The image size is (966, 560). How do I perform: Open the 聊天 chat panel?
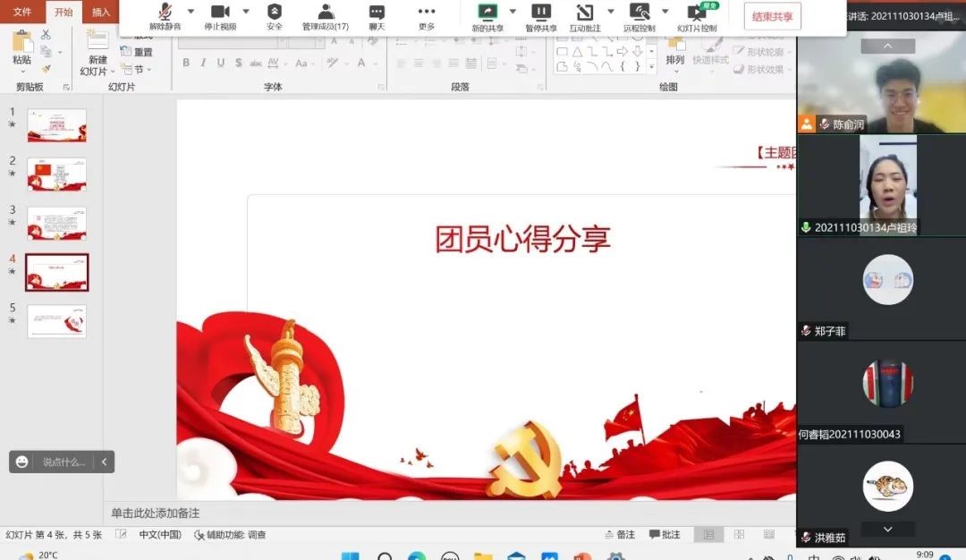375,13
